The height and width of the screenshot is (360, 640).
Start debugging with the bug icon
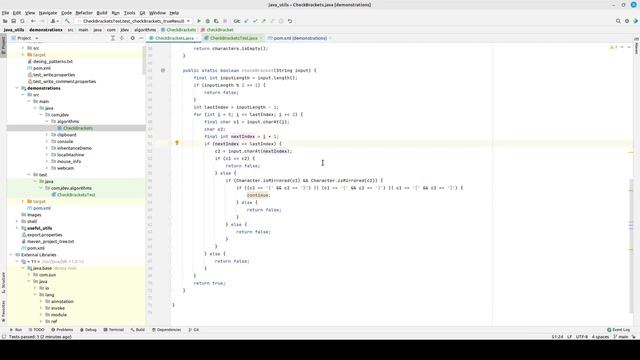point(207,21)
